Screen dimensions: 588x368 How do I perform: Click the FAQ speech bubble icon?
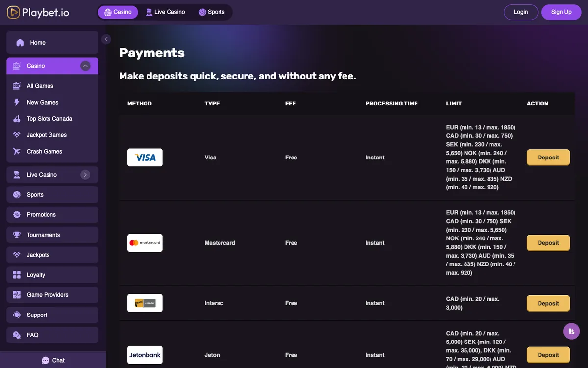tap(17, 335)
